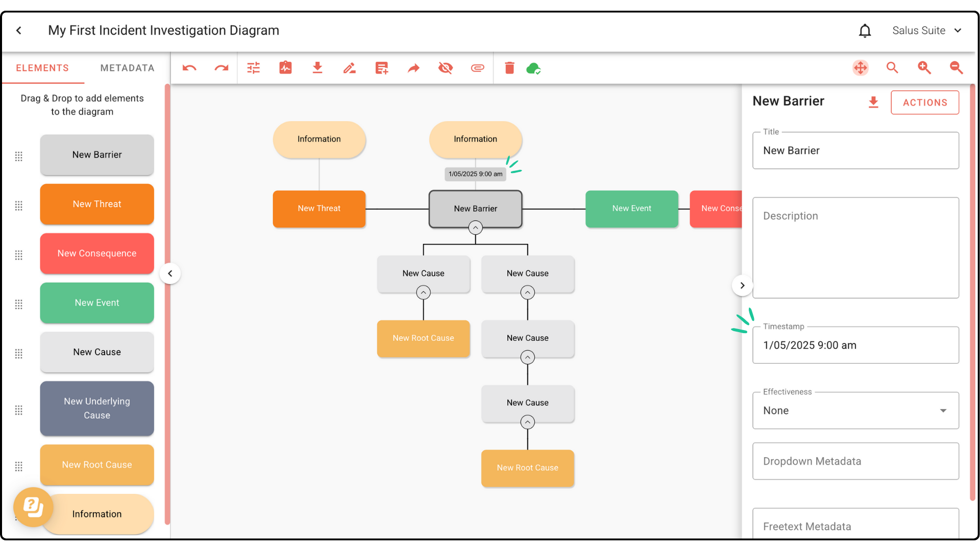The height and width of the screenshot is (551, 980).
Task: Toggle the hide visibility eye icon
Action: [x=446, y=68]
